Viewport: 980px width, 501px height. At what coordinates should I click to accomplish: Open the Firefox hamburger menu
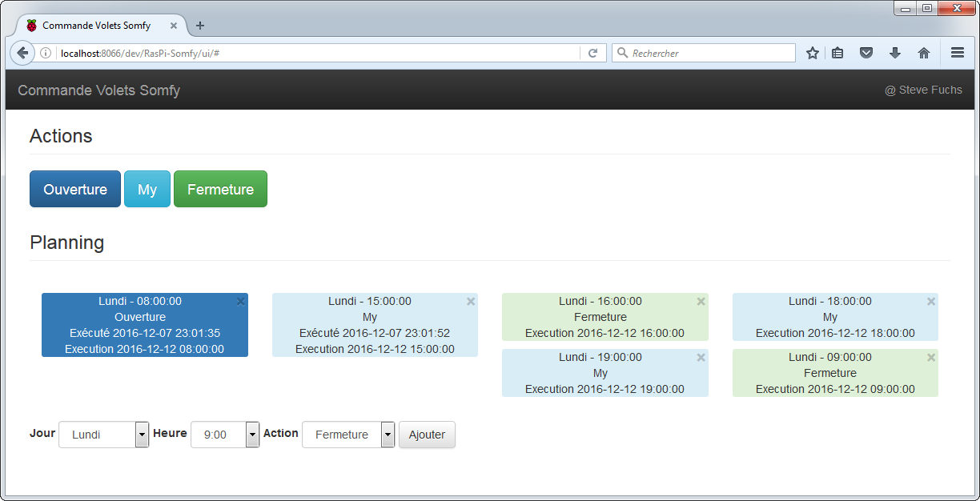tap(957, 53)
